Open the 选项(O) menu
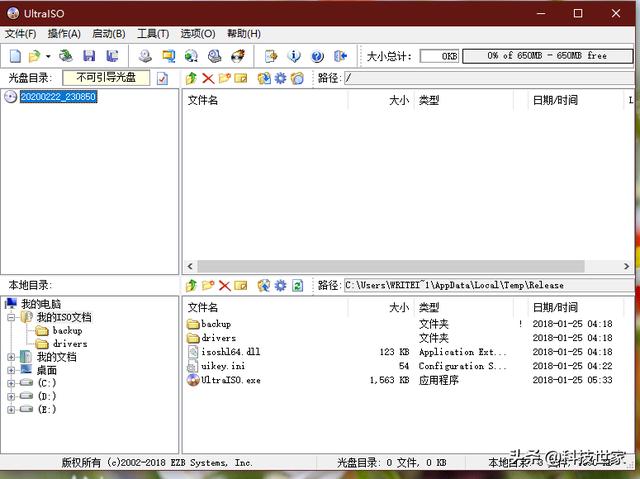 click(198, 33)
